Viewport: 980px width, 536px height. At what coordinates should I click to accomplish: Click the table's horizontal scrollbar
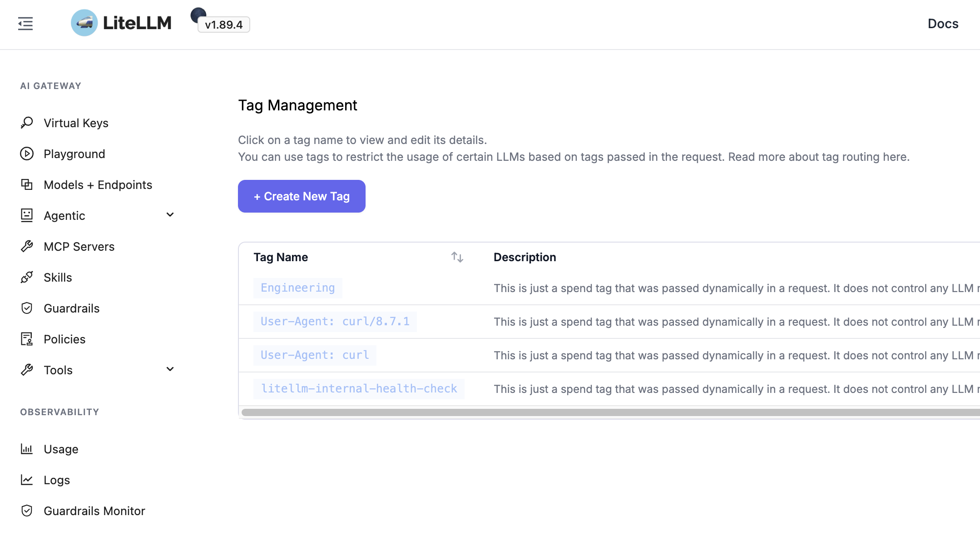pos(610,412)
